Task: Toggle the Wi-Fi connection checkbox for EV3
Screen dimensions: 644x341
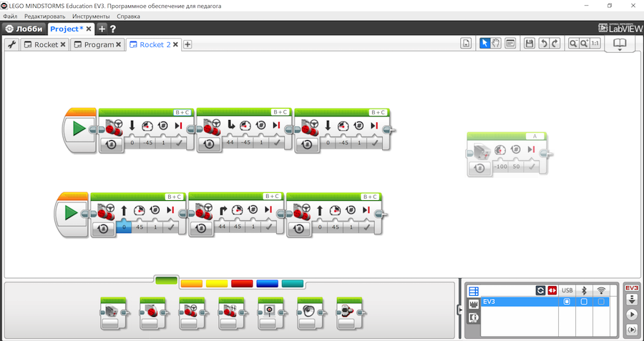Action: (x=601, y=302)
